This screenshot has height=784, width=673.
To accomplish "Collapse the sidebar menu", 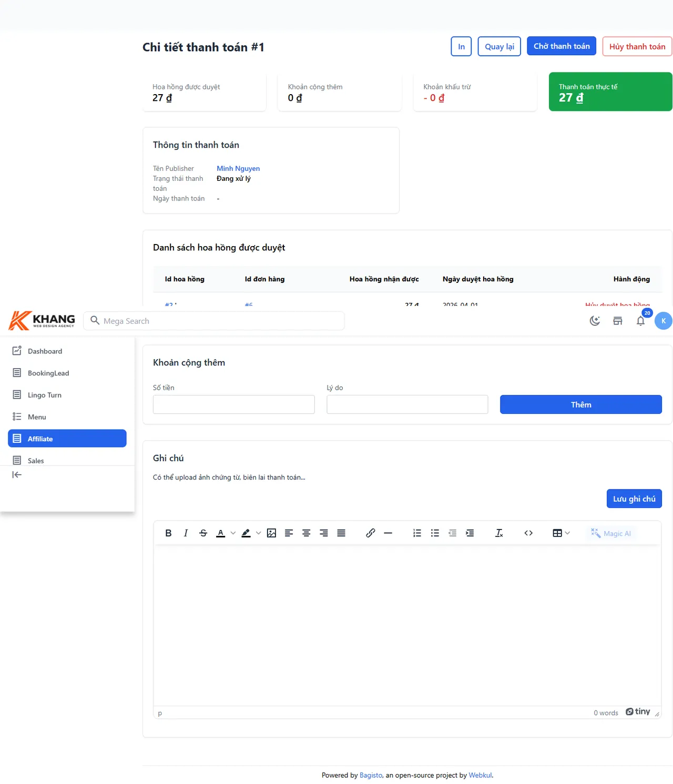I will [x=17, y=475].
